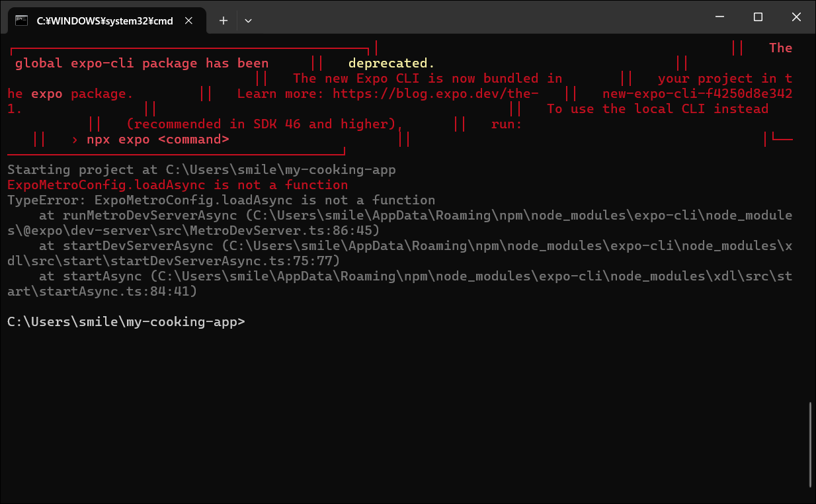Click the "global expo-cli package has been" text
This screenshot has height=504, width=816.
142,63
